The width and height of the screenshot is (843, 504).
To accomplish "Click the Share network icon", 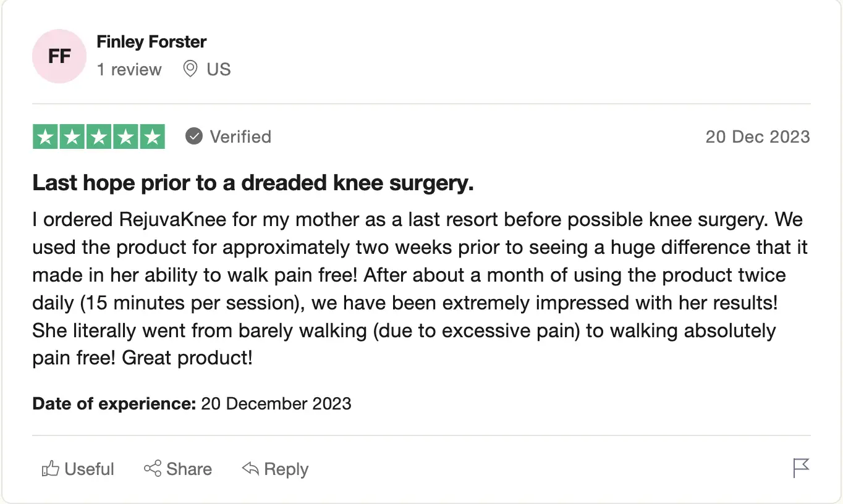I will (x=153, y=469).
